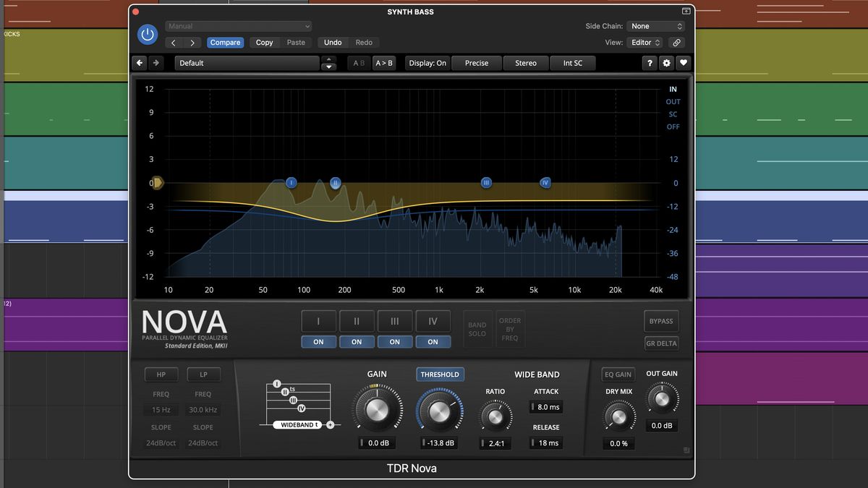
Task: Turn analyzer OFF
Action: (x=673, y=127)
